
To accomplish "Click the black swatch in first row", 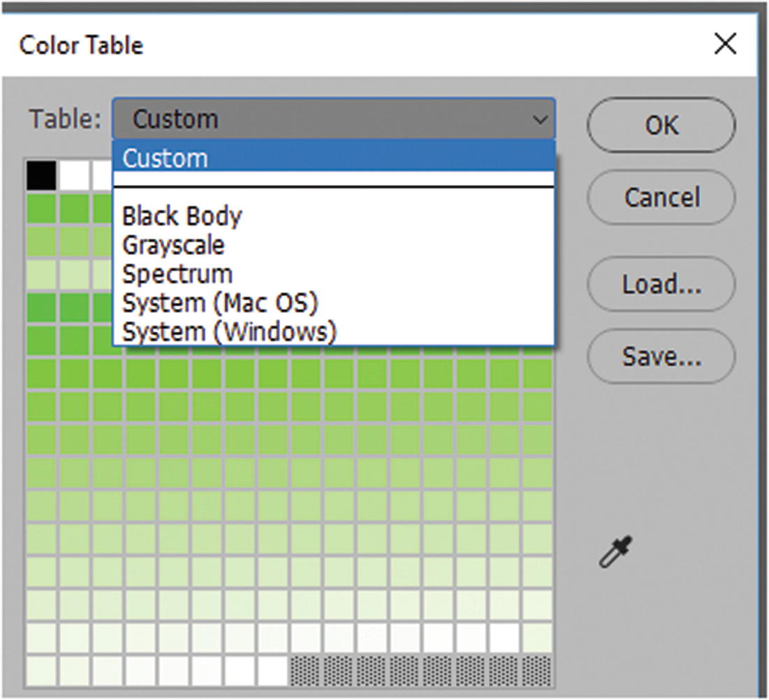I will click(x=41, y=175).
